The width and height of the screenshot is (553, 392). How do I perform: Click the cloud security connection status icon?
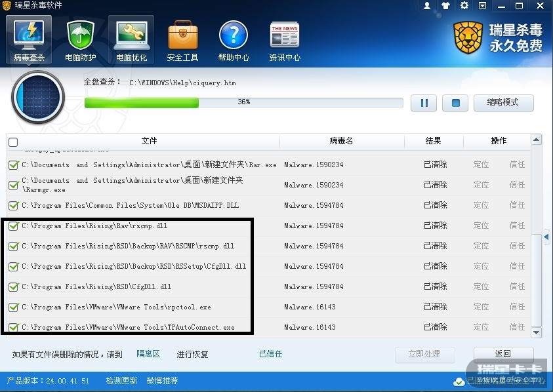[459, 381]
